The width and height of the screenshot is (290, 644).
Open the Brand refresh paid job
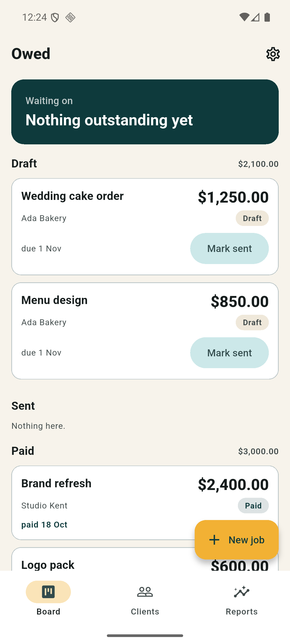145,503
